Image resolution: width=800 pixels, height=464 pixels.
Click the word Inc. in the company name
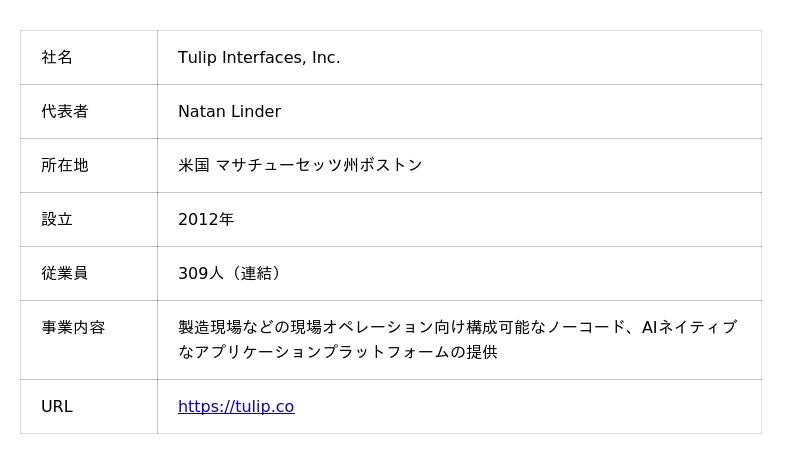(x=326, y=58)
